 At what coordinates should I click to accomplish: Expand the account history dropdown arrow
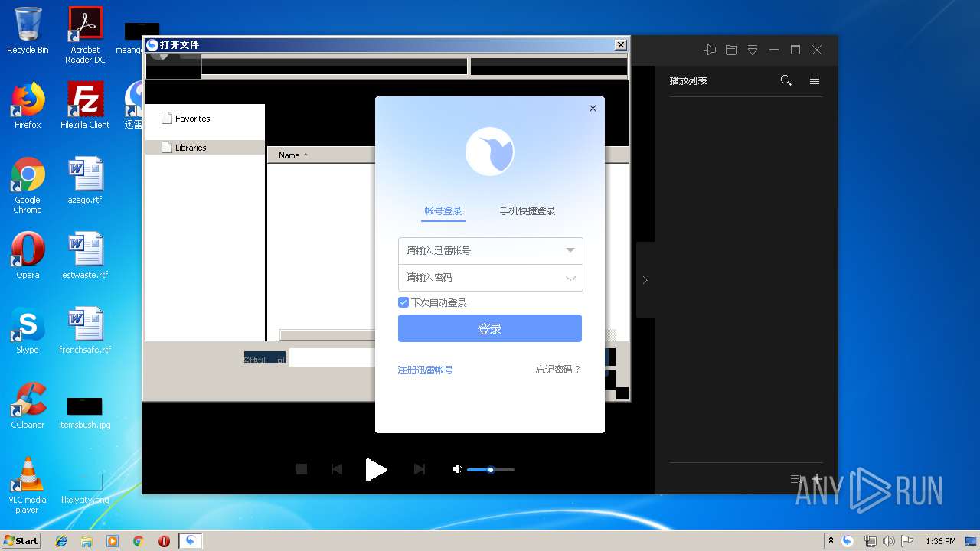570,250
